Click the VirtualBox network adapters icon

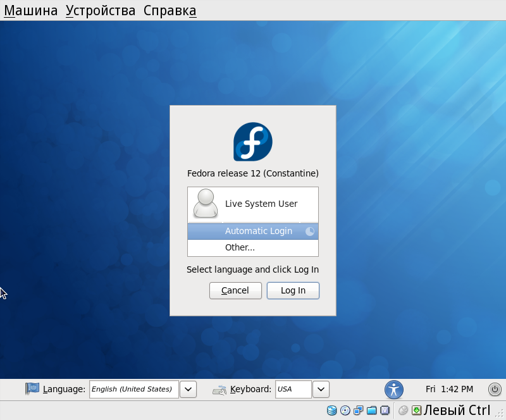pos(359,411)
